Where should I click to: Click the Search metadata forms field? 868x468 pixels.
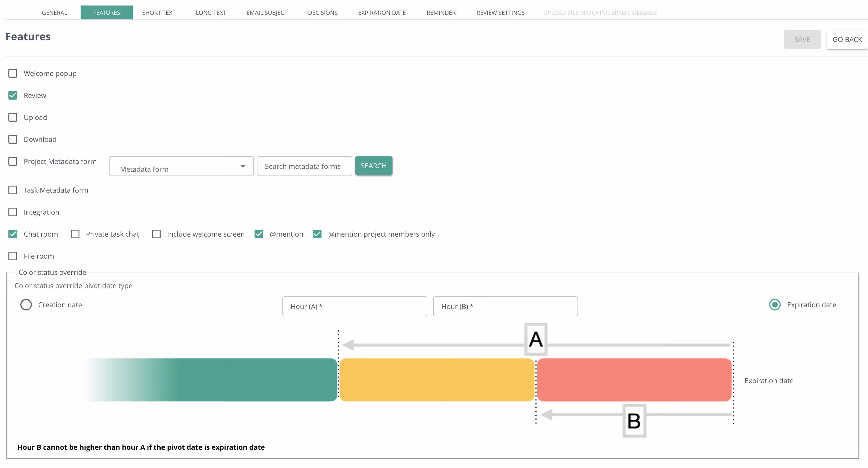click(x=304, y=166)
